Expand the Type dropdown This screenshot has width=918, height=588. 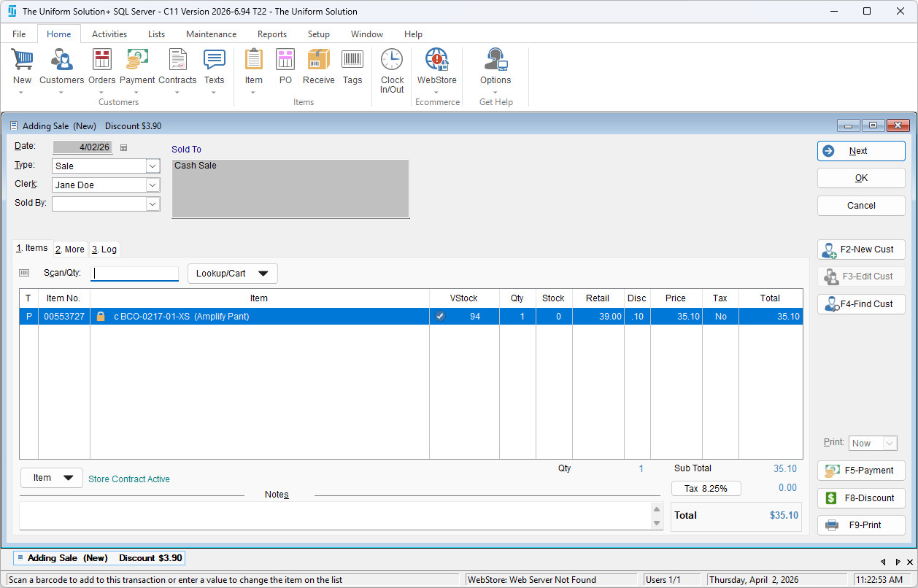tap(153, 166)
